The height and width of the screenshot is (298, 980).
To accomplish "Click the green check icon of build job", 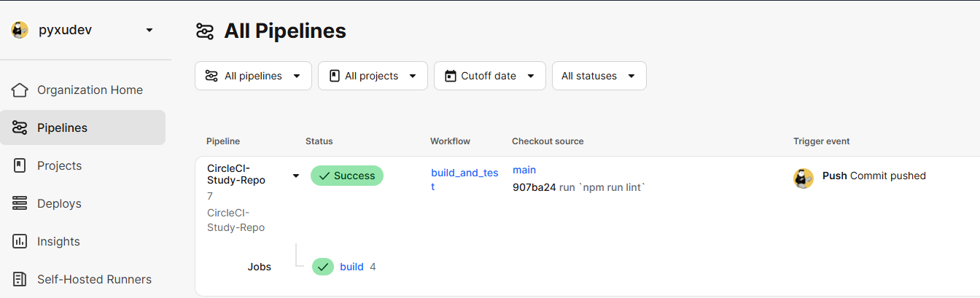I will [x=323, y=267].
